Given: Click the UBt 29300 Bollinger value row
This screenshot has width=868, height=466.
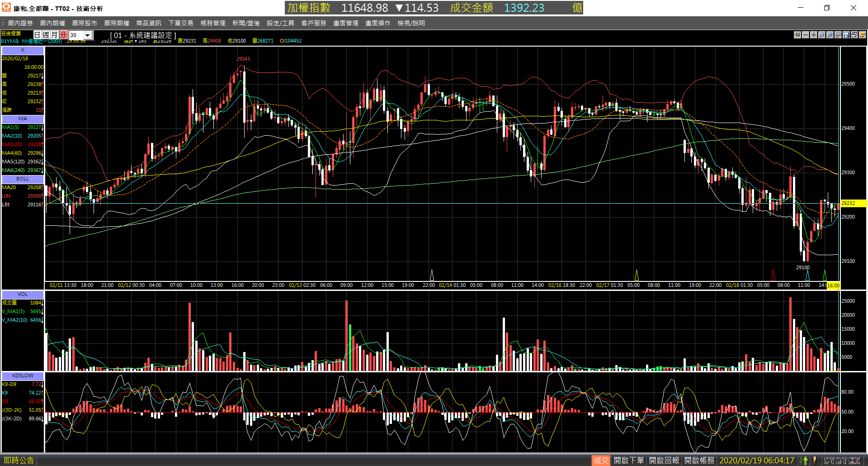Looking at the screenshot, I should [x=23, y=196].
